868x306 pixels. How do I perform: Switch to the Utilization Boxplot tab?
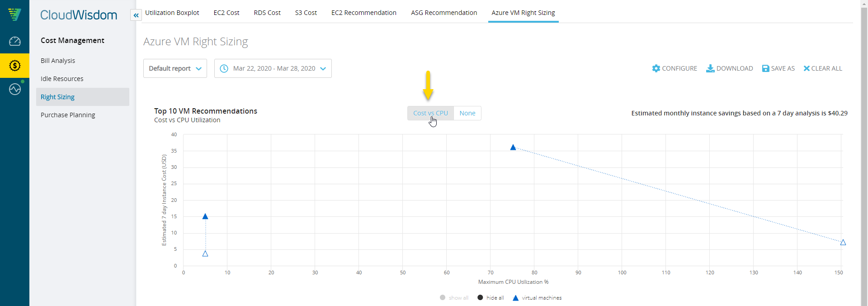click(172, 13)
